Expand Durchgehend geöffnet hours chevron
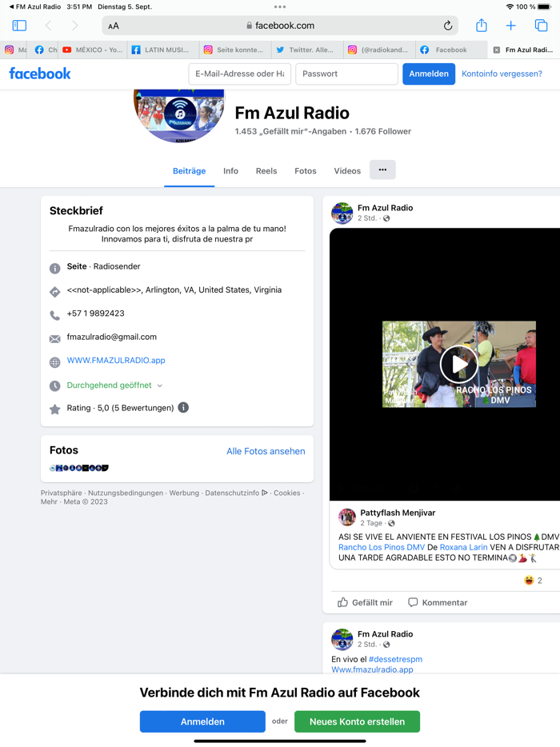 point(160,385)
